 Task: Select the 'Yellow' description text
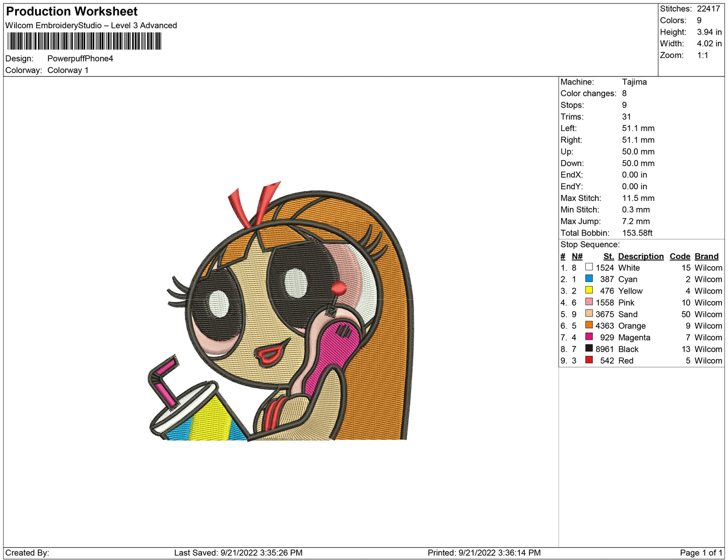click(630, 291)
